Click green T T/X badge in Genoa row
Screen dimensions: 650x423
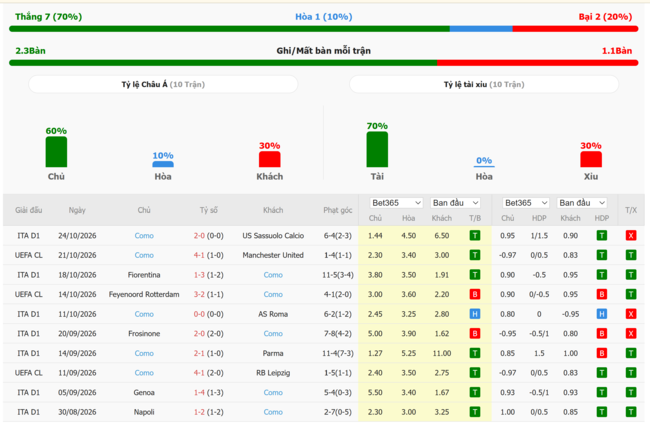[x=631, y=392]
